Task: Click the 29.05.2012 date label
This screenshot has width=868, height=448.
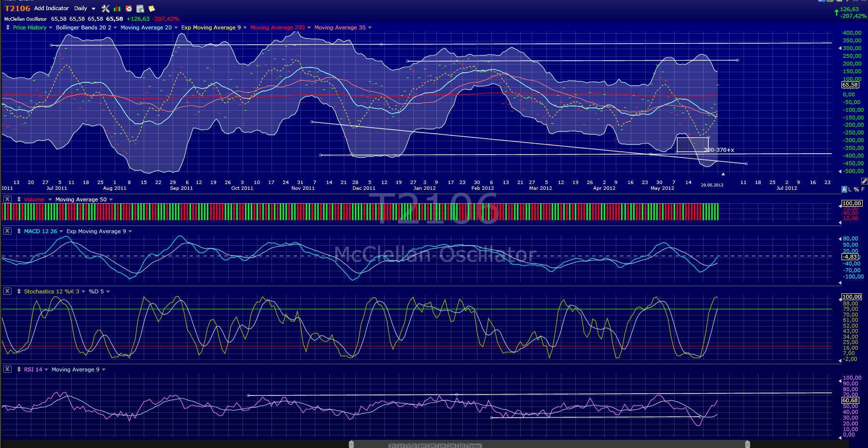Action: click(x=712, y=185)
